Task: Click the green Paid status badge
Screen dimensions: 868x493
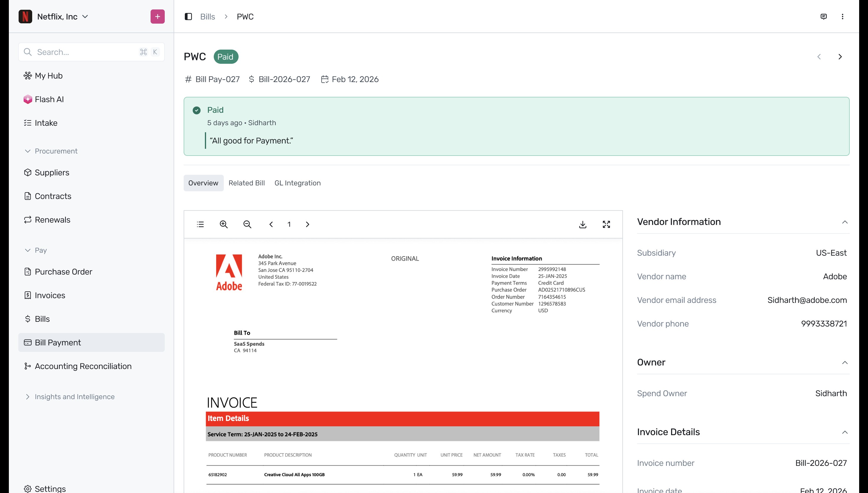Action: pyautogui.click(x=226, y=57)
